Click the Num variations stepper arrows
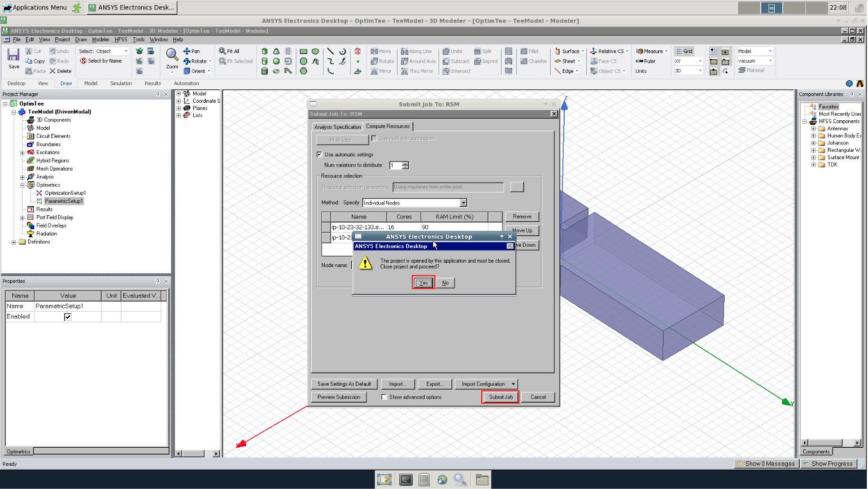Screen dimensions: 868x489 pyautogui.click(x=405, y=165)
